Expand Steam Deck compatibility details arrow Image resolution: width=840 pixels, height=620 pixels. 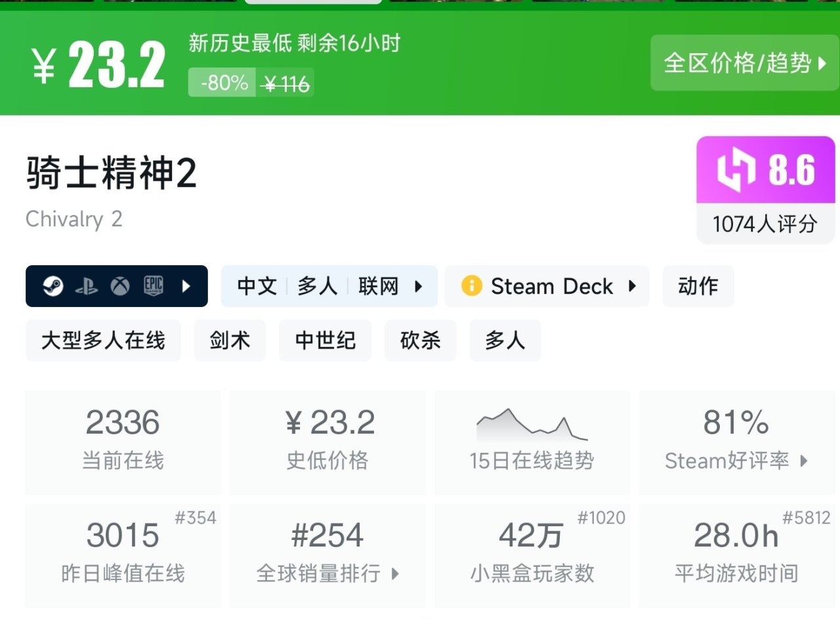tap(632, 286)
